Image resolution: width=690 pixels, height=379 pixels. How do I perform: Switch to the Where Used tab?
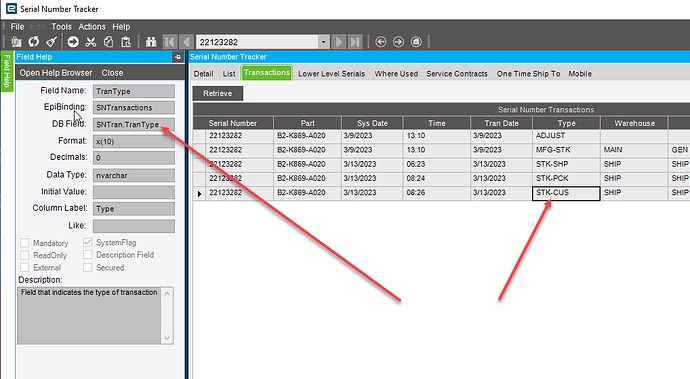396,74
